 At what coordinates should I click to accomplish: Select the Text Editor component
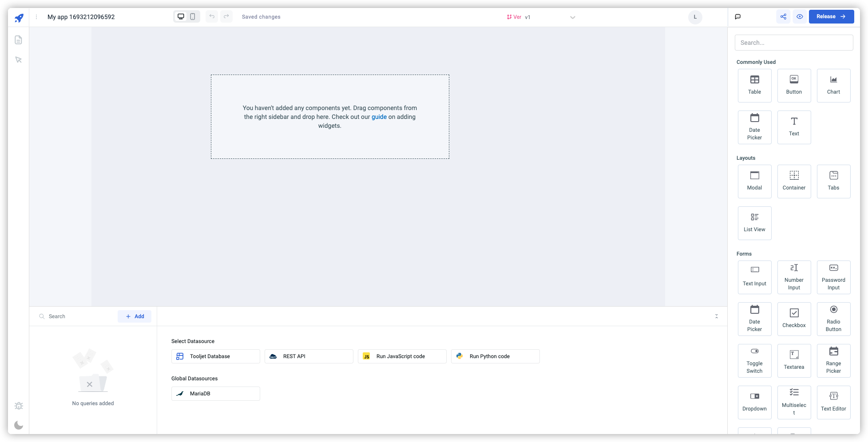833,402
